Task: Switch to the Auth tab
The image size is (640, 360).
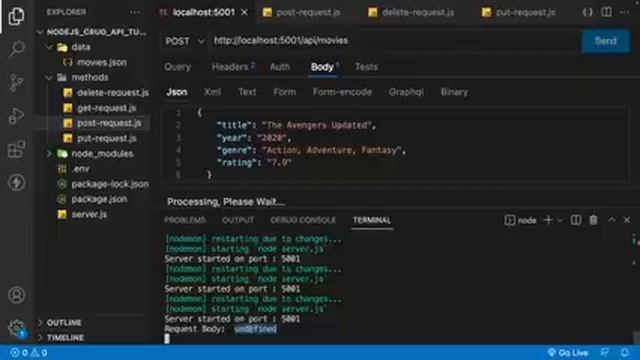Action: pos(280,67)
